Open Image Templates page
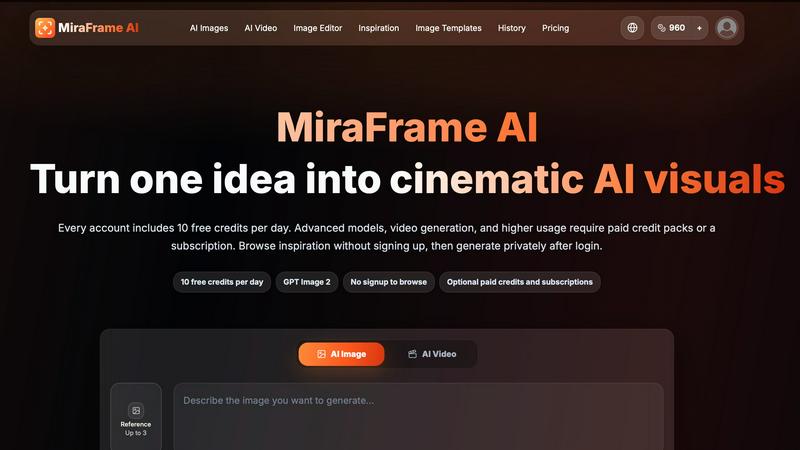This screenshot has height=450, width=800. coord(448,28)
